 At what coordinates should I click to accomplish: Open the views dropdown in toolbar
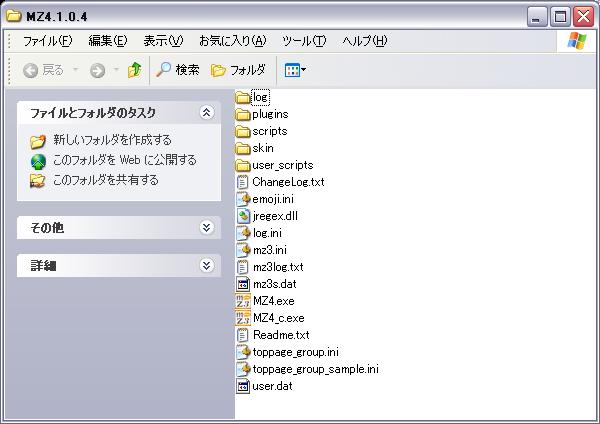coord(295,70)
